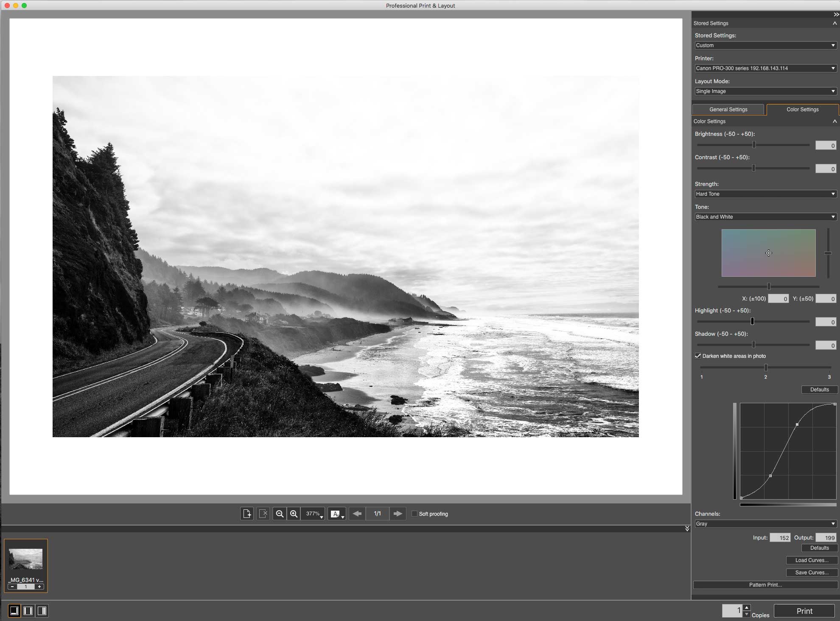This screenshot has width=840, height=621.
Task: Select the _MG_6341 image thumbnail
Action: tap(26, 559)
